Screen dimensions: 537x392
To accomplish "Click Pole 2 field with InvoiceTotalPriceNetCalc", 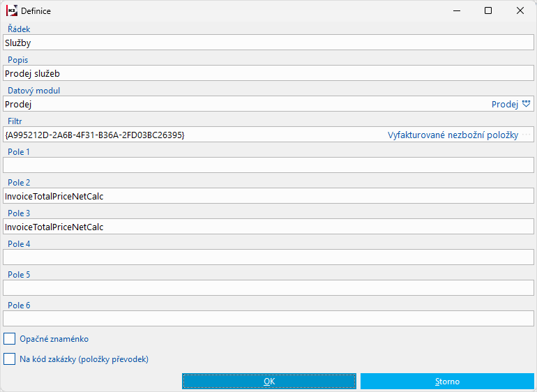I will pos(268,196).
